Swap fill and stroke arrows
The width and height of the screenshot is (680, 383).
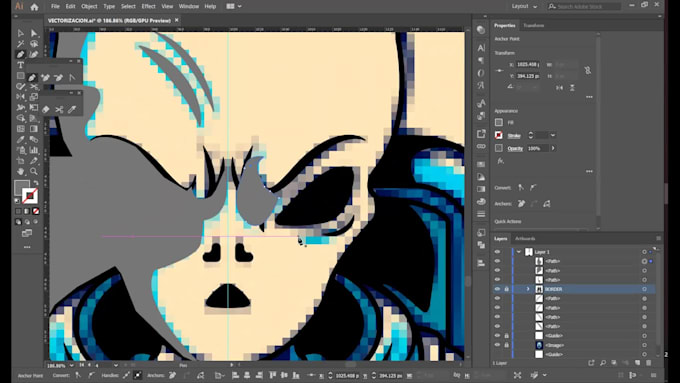[36, 183]
